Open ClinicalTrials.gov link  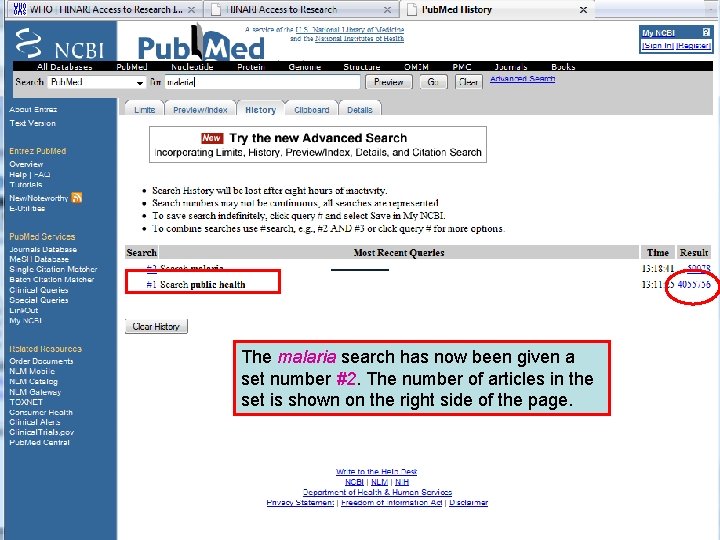coord(42,432)
